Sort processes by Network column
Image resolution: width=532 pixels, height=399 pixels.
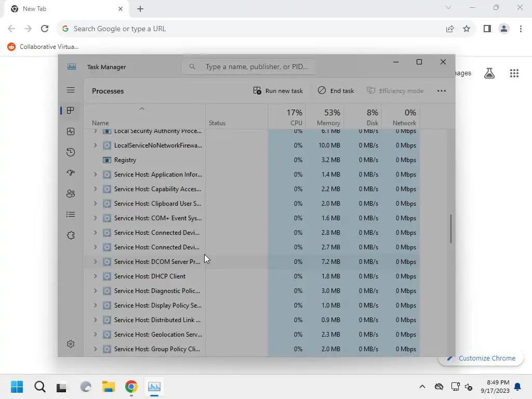tap(401, 116)
